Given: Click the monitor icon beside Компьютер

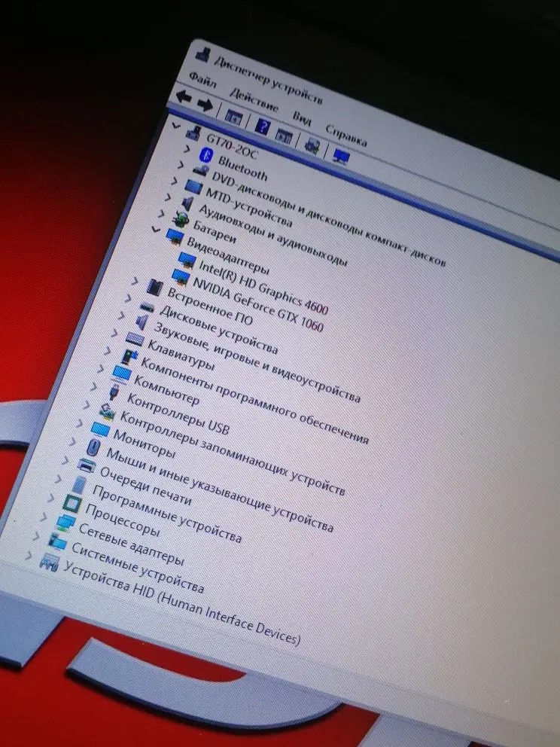Looking at the screenshot, I should pyautogui.click(x=121, y=373).
